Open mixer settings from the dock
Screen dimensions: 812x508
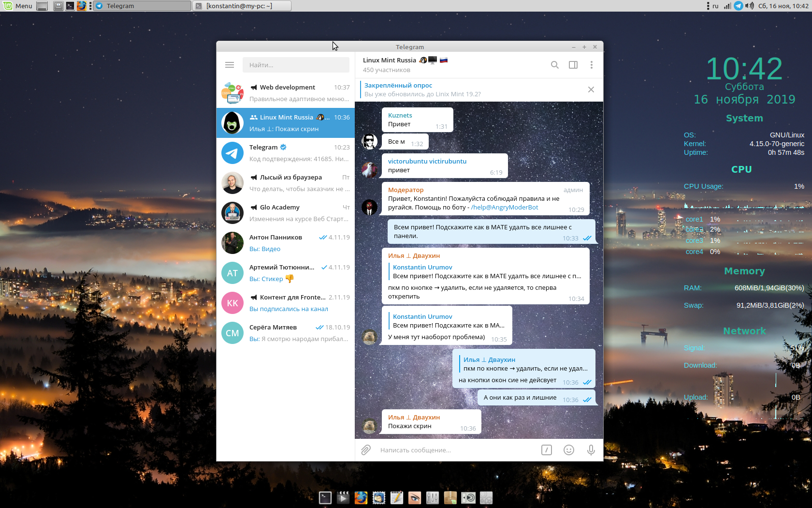click(433, 497)
